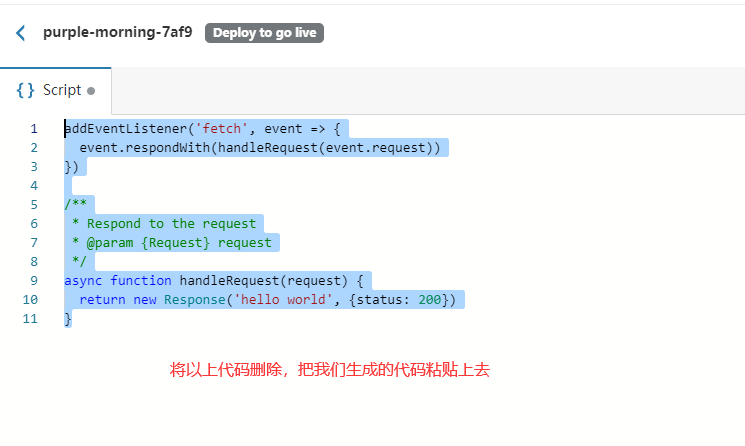
Task: Switch to the Script tab
Action: [61, 90]
